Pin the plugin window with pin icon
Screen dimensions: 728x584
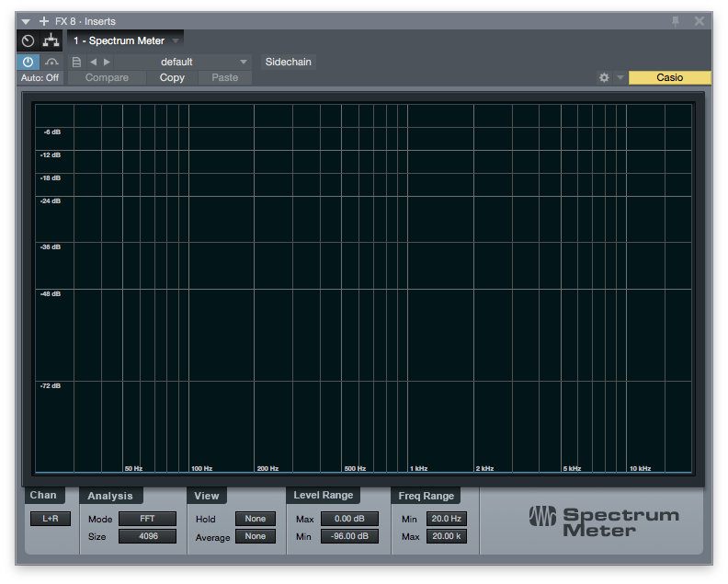(x=677, y=21)
